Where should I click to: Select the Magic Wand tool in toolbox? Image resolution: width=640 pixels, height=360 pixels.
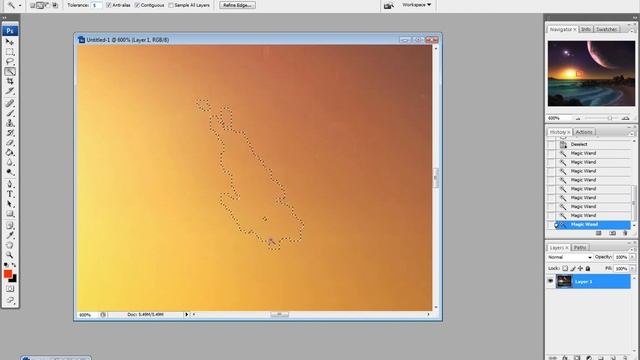point(10,72)
